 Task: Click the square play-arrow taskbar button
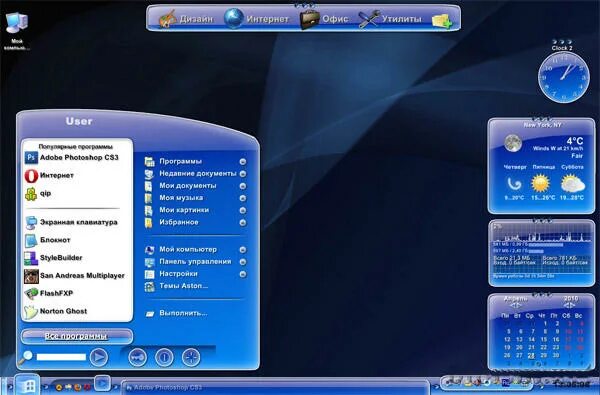[102, 383]
